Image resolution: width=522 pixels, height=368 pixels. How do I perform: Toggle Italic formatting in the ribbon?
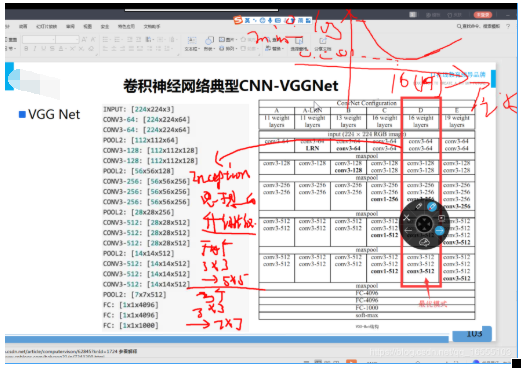click(35, 49)
